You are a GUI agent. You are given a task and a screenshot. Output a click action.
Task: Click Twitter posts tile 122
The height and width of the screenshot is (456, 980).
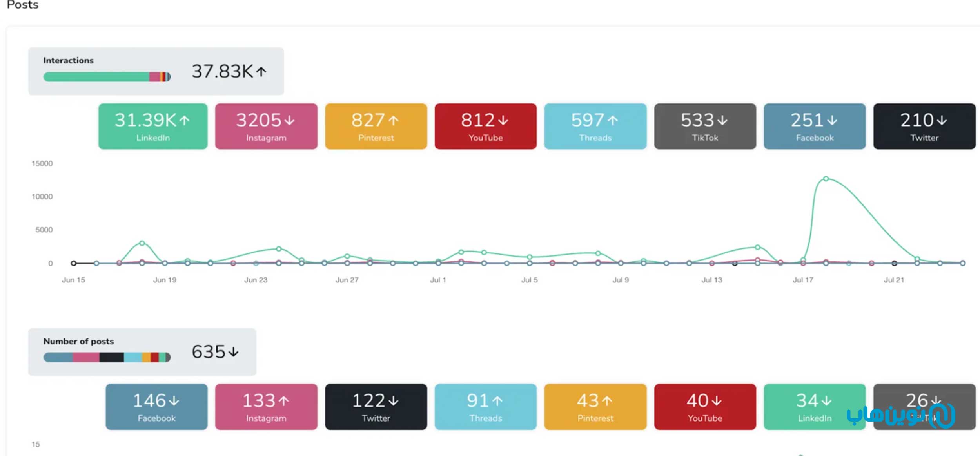[376, 407]
